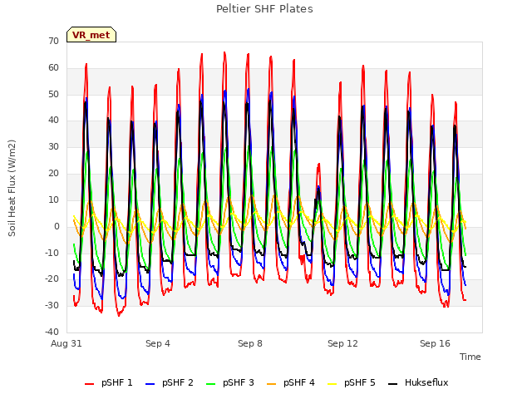Click the 10 y-axis tick label
The image size is (532, 399).
coord(53,199)
